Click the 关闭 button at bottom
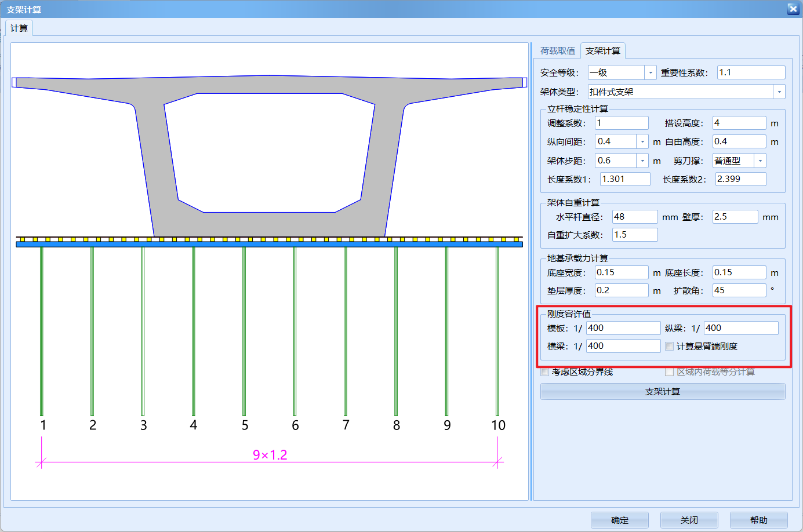The image size is (803, 532). pos(689,520)
